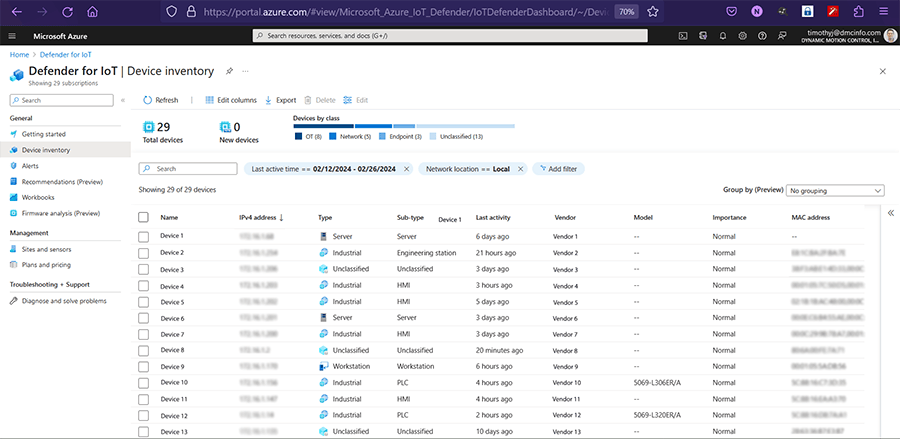Image resolution: width=900 pixels, height=439 pixels.
Task: Open Workbooks in the menu
Action: click(x=38, y=197)
